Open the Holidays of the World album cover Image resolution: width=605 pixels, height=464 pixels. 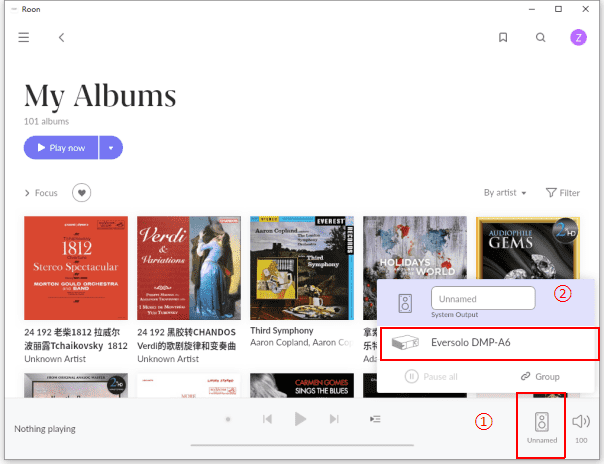[415, 247]
